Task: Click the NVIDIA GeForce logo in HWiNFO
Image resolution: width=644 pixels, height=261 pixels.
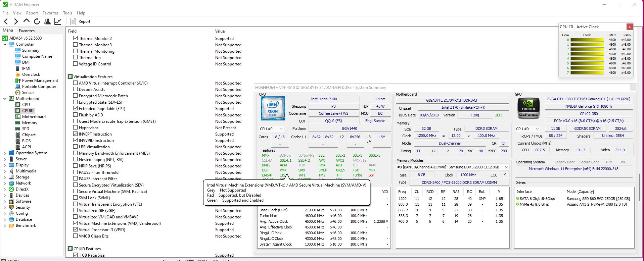Action: [528, 108]
